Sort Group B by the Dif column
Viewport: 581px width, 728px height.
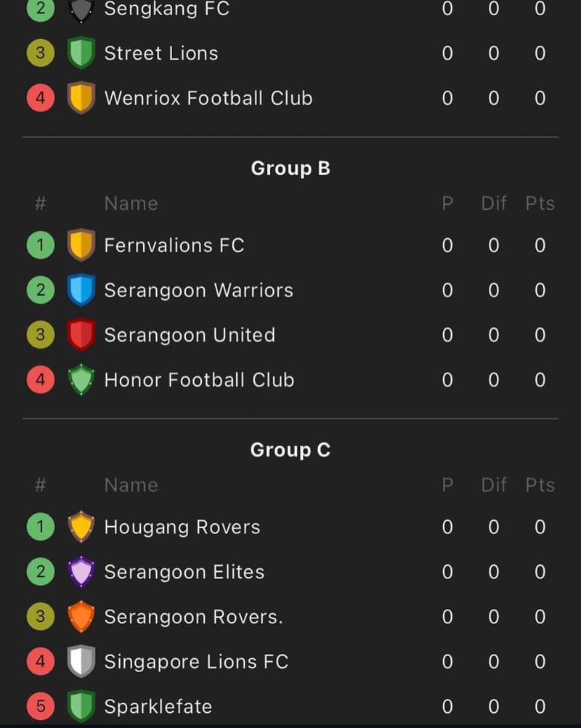point(494,203)
